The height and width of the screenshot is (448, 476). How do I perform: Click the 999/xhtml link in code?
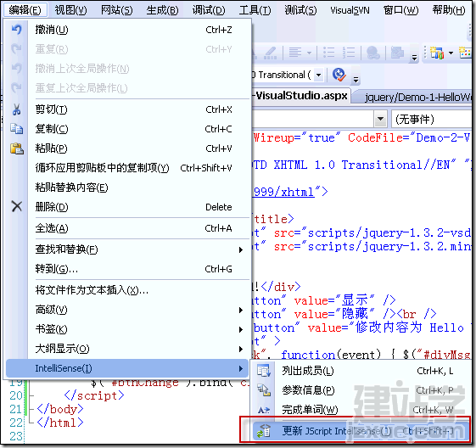(x=283, y=192)
